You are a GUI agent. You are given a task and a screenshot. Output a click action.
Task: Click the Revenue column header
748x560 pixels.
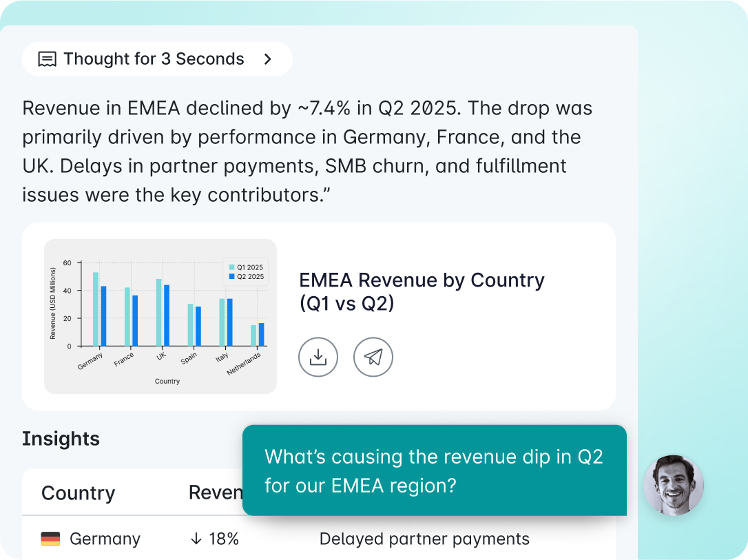tap(215, 493)
